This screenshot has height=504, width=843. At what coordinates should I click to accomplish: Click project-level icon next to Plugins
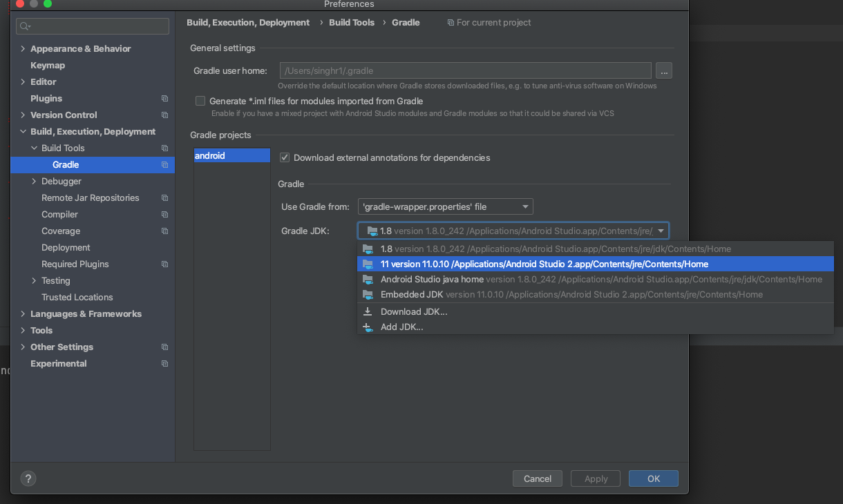(x=164, y=99)
